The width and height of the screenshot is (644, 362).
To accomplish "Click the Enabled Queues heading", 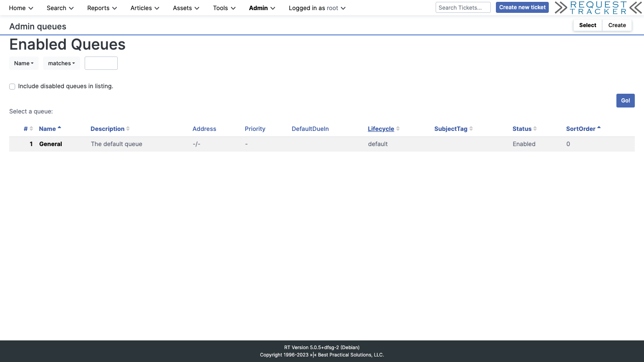I will [x=67, y=45].
